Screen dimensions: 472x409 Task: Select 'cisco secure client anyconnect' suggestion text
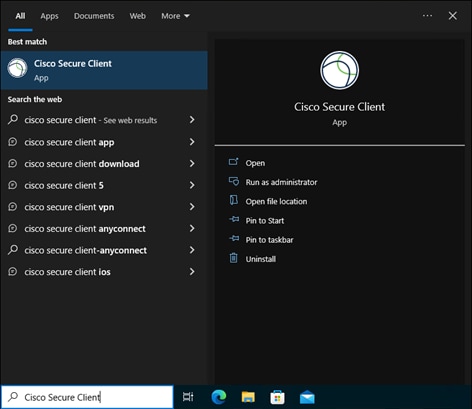pyautogui.click(x=85, y=229)
